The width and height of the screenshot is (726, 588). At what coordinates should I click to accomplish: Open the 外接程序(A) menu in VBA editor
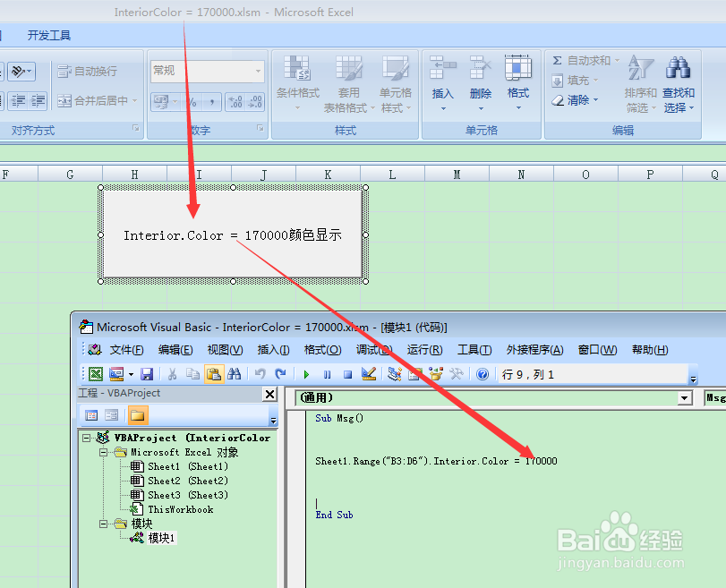[x=534, y=350]
